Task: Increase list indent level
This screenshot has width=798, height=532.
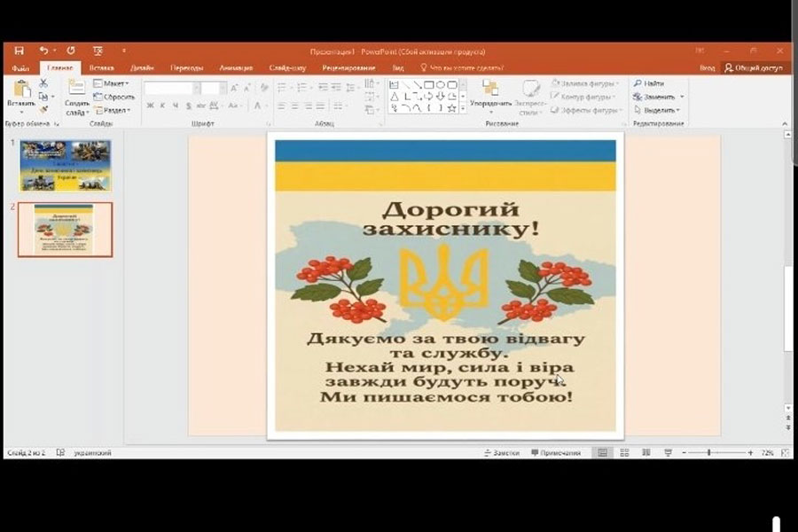Action: 336,88
